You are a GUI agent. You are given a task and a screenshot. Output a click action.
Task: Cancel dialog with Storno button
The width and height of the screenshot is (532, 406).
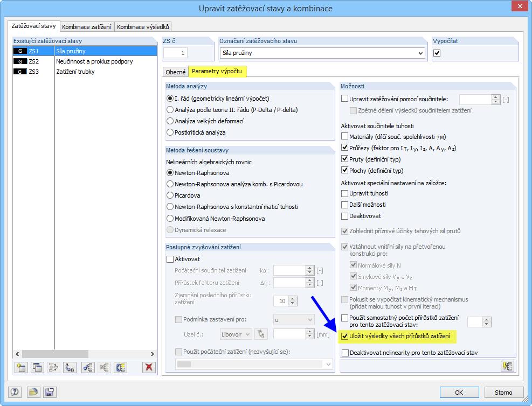503,393
